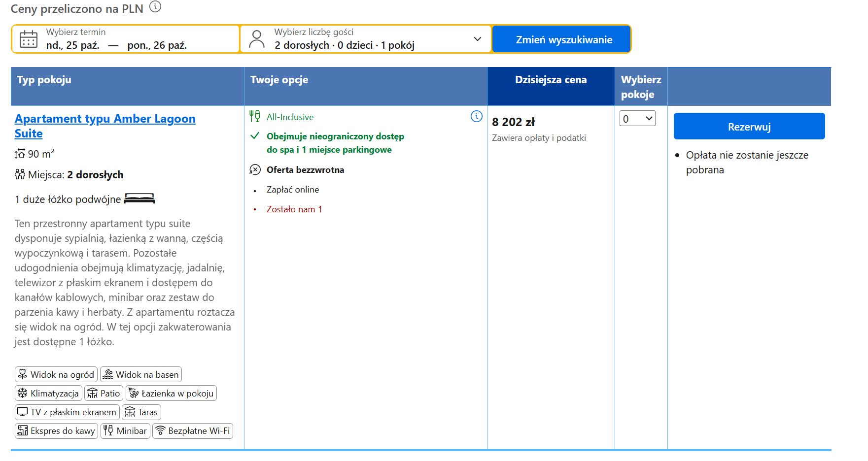Expand the guest count selector chevron

(477, 39)
